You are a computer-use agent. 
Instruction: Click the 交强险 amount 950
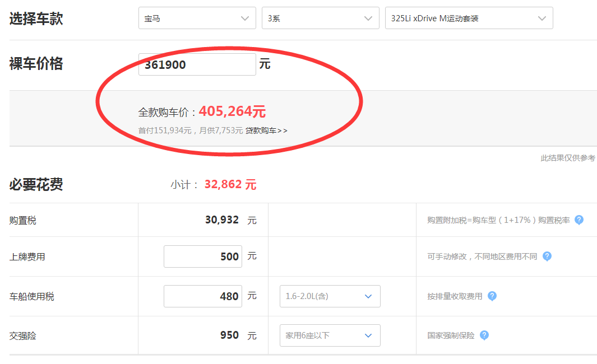pos(230,335)
